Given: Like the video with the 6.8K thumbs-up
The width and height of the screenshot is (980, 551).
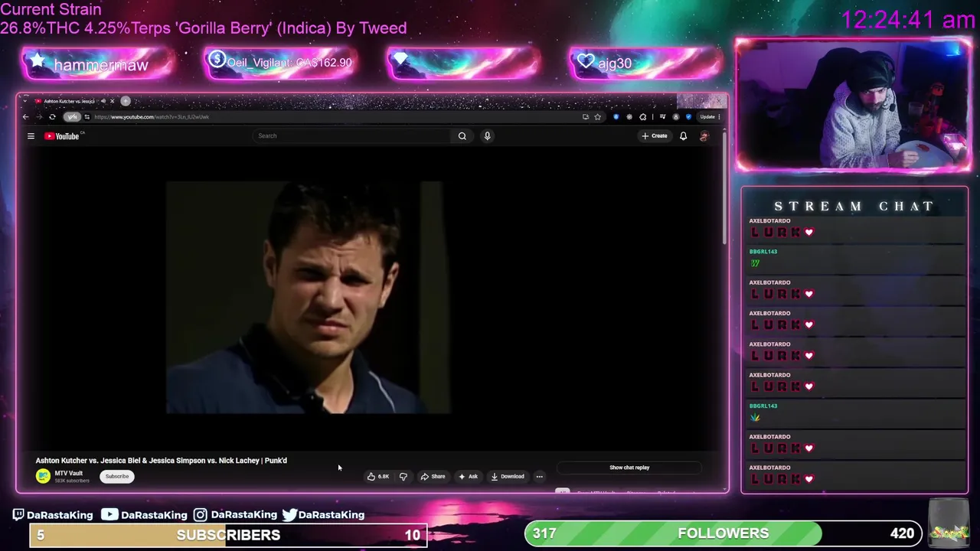Looking at the screenshot, I should [378, 477].
